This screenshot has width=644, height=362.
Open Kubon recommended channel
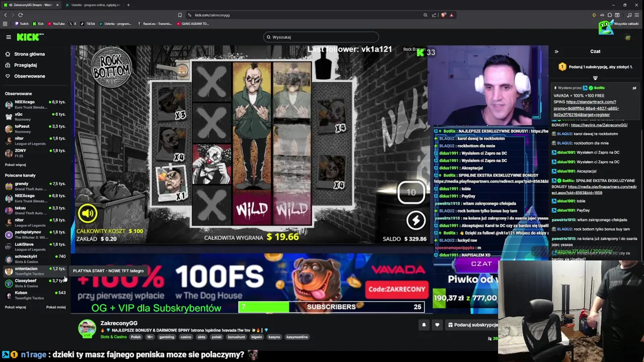pyautogui.click(x=35, y=295)
